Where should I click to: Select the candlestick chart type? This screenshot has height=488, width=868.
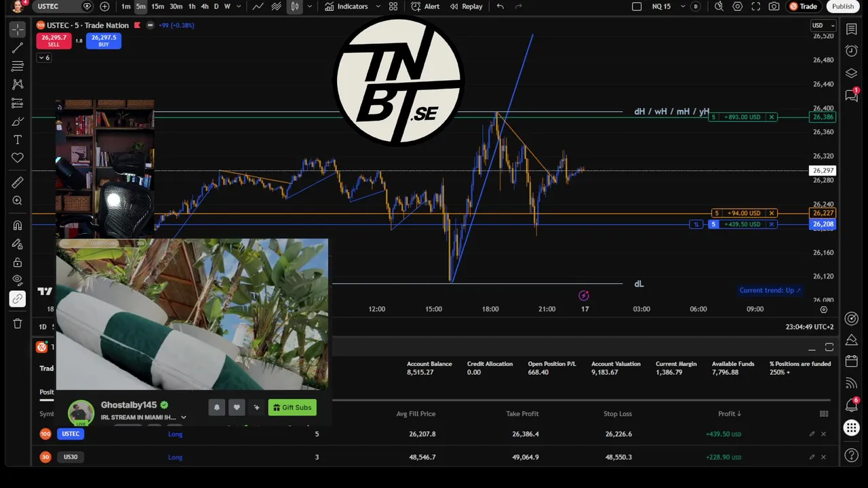295,6
